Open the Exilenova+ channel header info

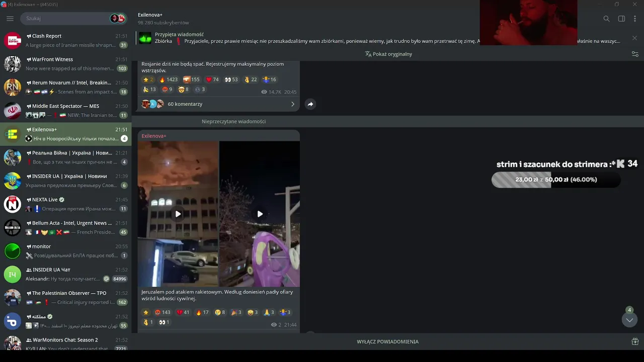(163, 19)
